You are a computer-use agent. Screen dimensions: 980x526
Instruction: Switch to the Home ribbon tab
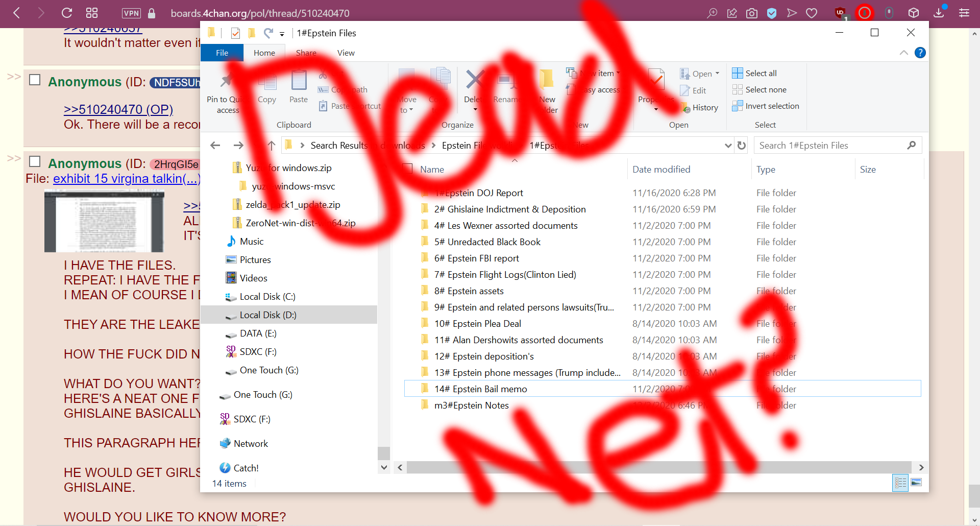(x=264, y=53)
